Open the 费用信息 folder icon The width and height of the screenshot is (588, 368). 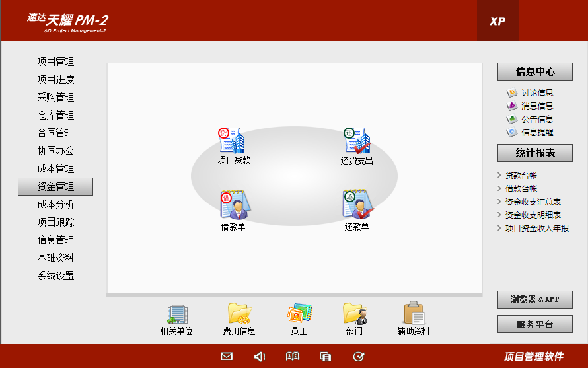point(239,314)
